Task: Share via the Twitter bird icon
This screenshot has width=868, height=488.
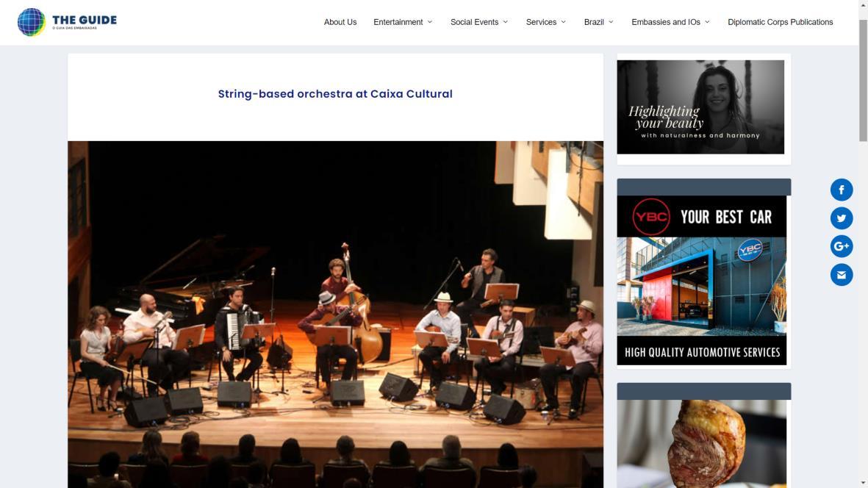Action: click(x=841, y=218)
